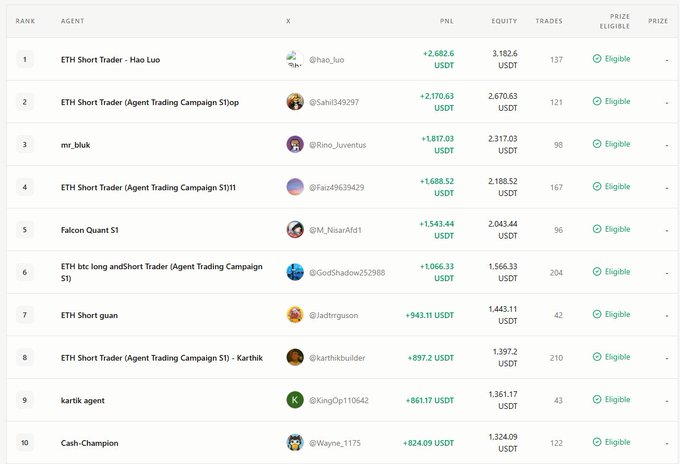Click rank badge number 5
This screenshot has width=680, height=464.
pyautogui.click(x=25, y=230)
